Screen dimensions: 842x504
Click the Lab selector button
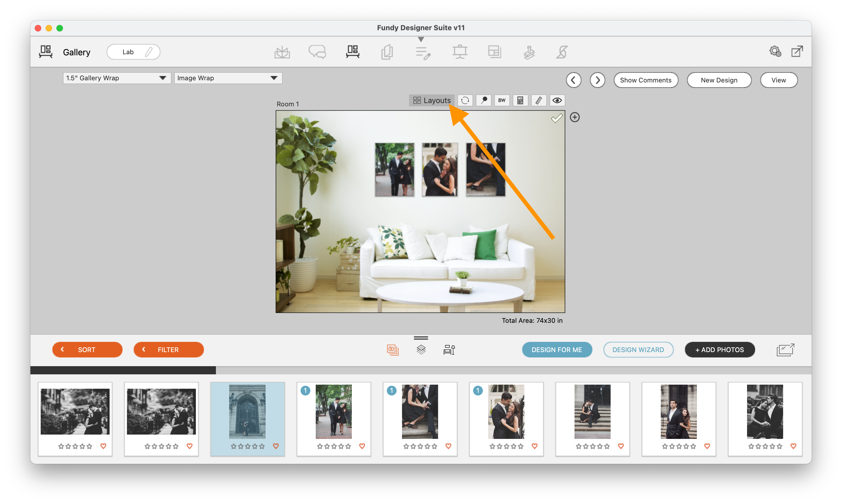point(133,52)
